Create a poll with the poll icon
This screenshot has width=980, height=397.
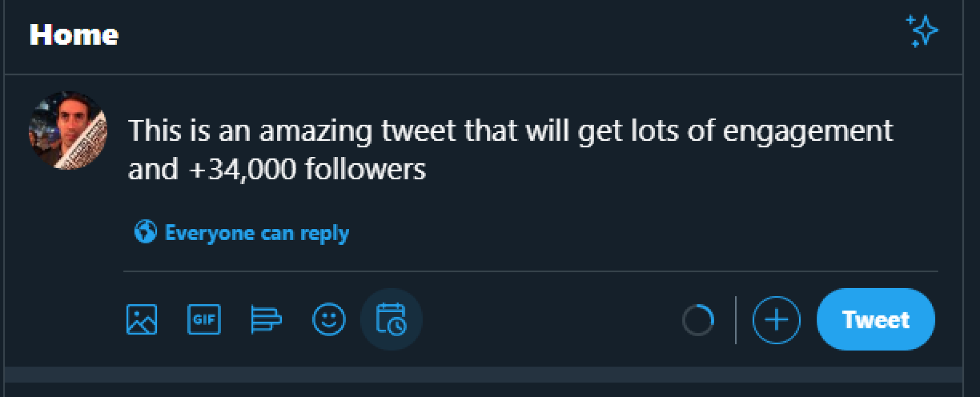(266, 320)
